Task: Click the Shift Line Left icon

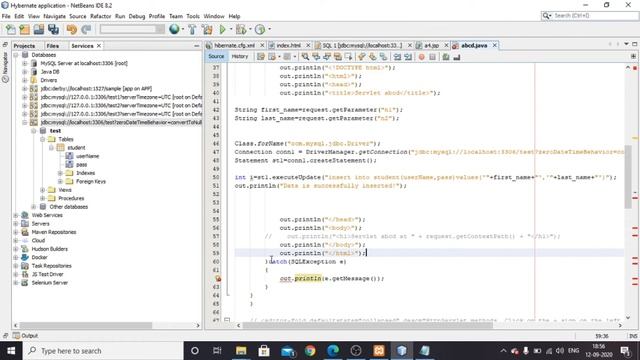Action: click(x=397, y=57)
